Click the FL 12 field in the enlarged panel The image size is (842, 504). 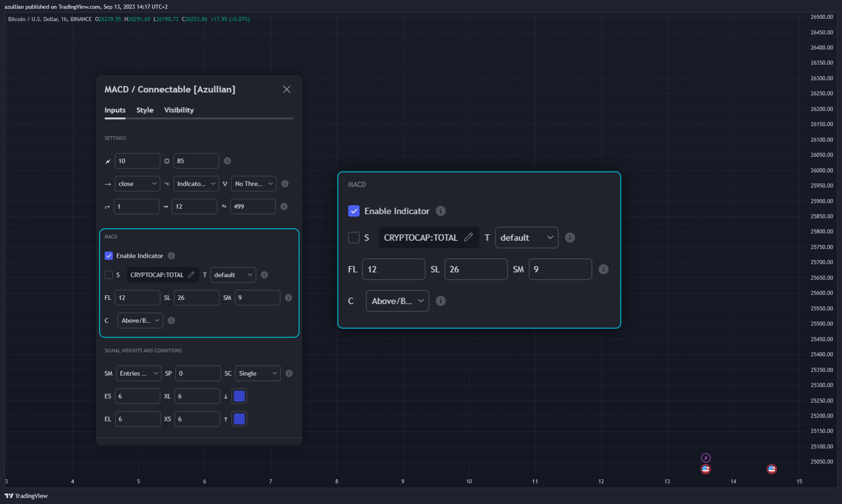(394, 269)
